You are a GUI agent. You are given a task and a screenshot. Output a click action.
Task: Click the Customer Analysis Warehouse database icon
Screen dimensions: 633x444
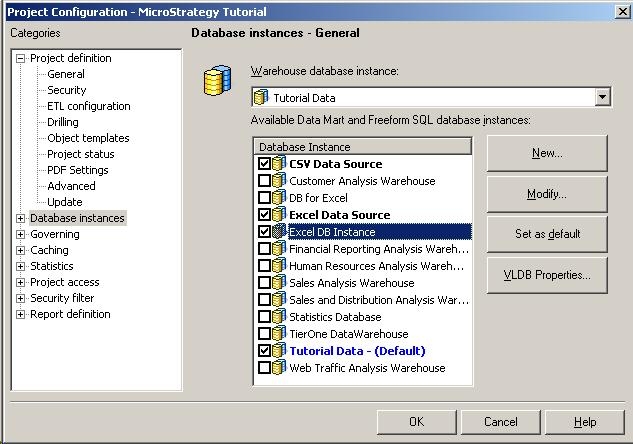tap(279, 181)
